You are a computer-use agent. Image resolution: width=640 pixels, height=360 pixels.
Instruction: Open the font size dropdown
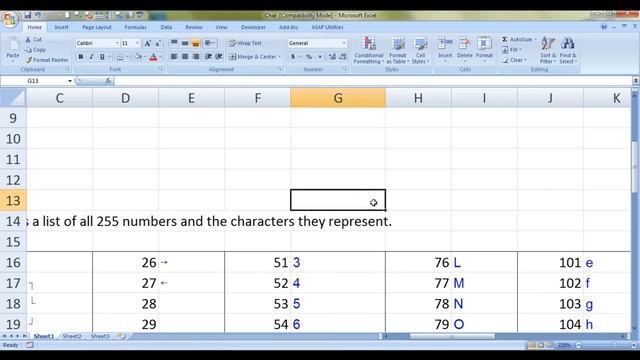pos(138,43)
